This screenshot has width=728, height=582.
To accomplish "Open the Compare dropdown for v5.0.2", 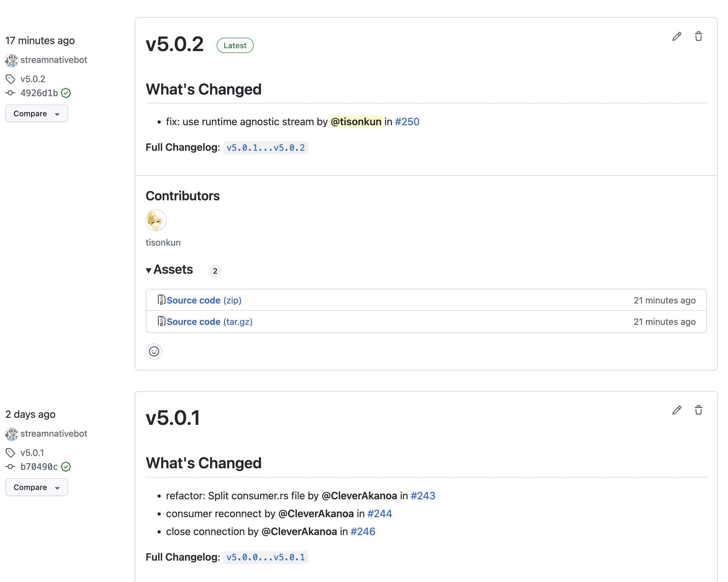I will (36, 114).
